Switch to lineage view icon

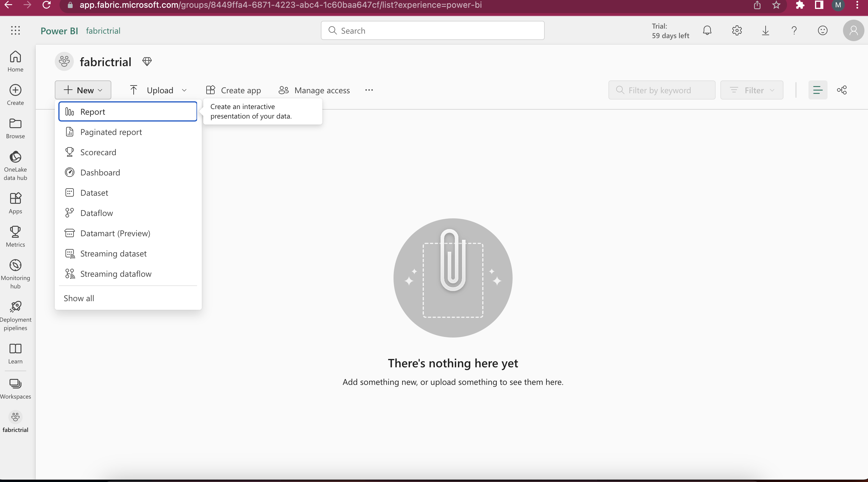[842, 90]
